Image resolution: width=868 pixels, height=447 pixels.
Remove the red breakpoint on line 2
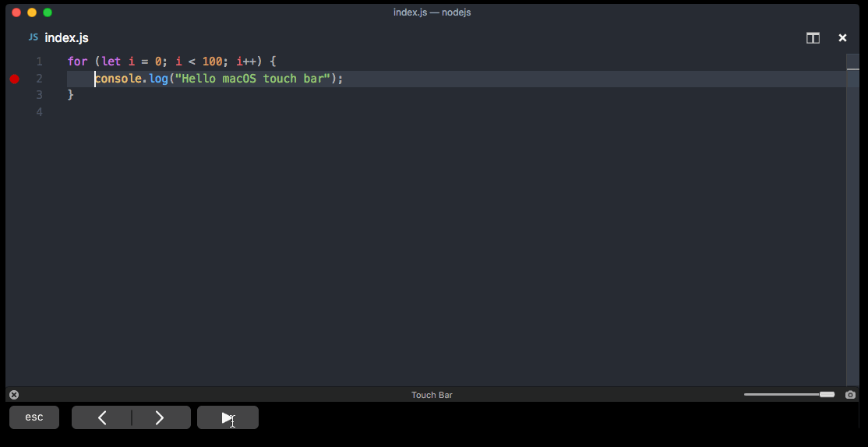(x=14, y=79)
